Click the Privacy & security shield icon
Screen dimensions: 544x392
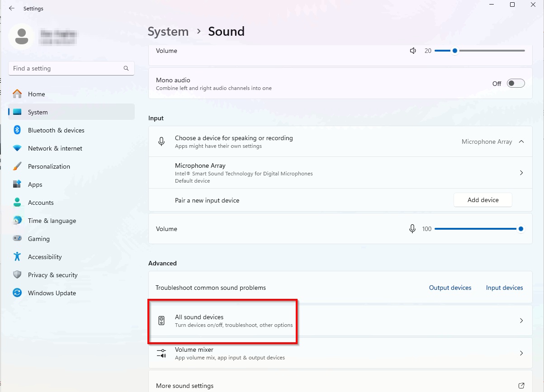click(x=17, y=275)
